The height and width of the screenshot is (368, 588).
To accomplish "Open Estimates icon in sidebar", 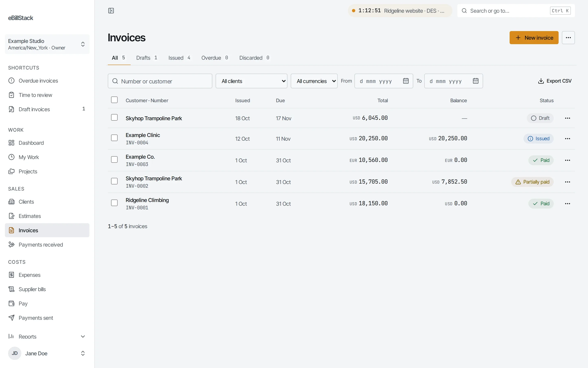I will coord(11,216).
